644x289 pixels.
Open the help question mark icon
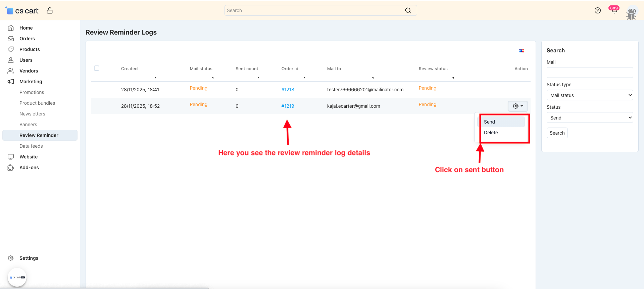(597, 10)
